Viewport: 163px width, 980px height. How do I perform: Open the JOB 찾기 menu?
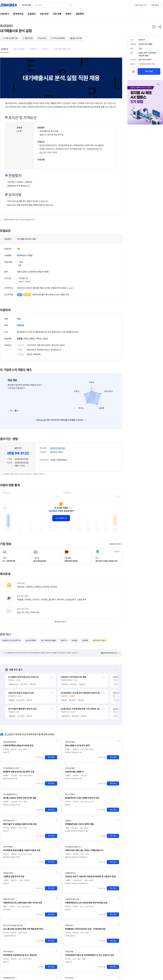[5, 14]
